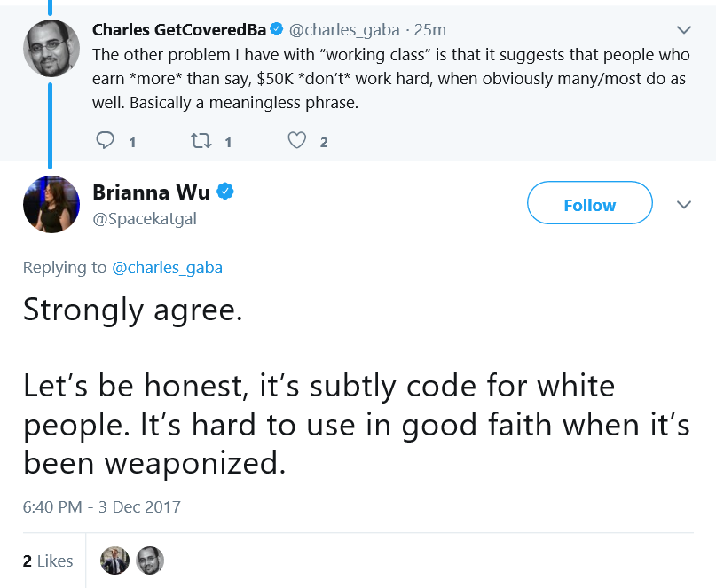Open second liker's avatar
The image size is (716, 588).
click(x=150, y=561)
